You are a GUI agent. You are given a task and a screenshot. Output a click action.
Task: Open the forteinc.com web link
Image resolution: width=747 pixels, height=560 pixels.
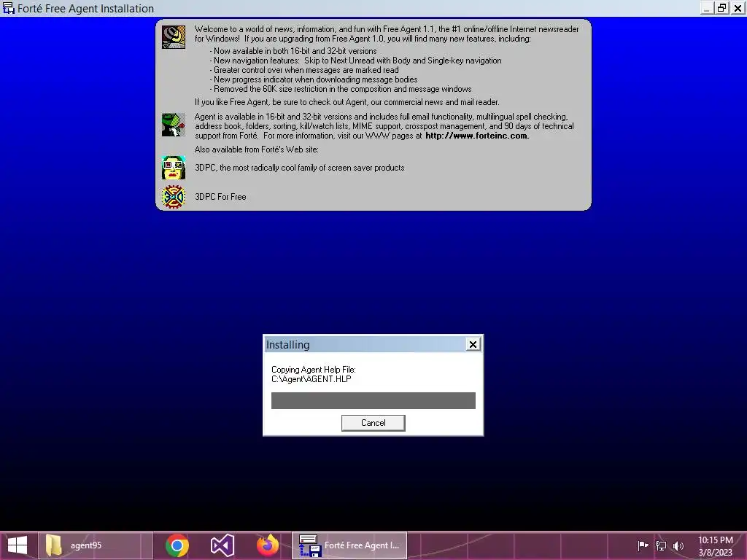477,136
